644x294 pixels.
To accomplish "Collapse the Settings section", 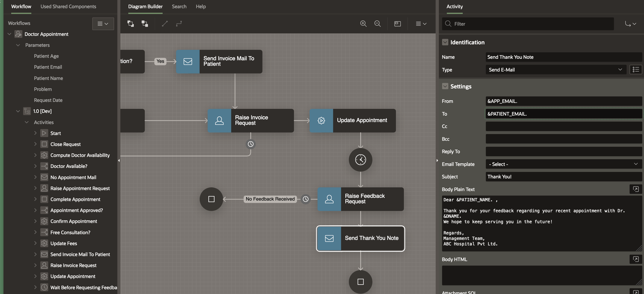I will click(x=445, y=86).
